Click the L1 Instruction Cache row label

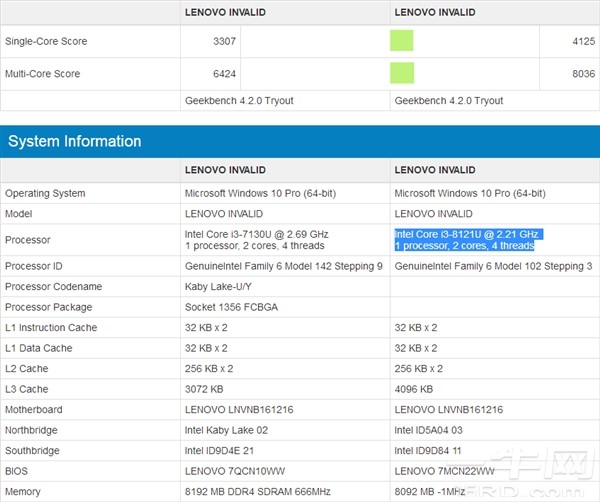(x=51, y=328)
